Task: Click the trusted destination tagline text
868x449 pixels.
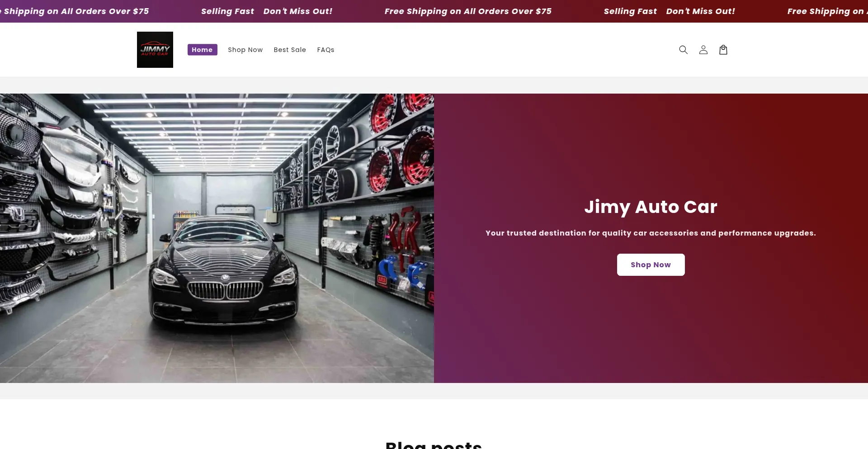Action: point(651,233)
